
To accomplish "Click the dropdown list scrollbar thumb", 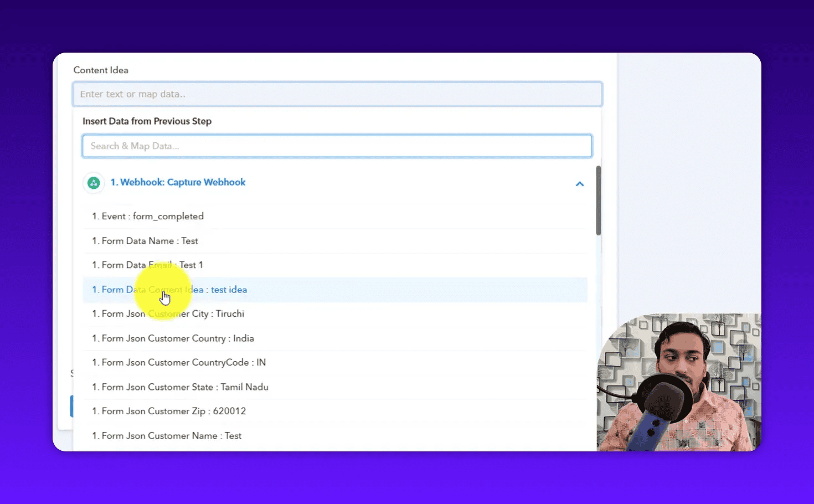I will point(598,200).
